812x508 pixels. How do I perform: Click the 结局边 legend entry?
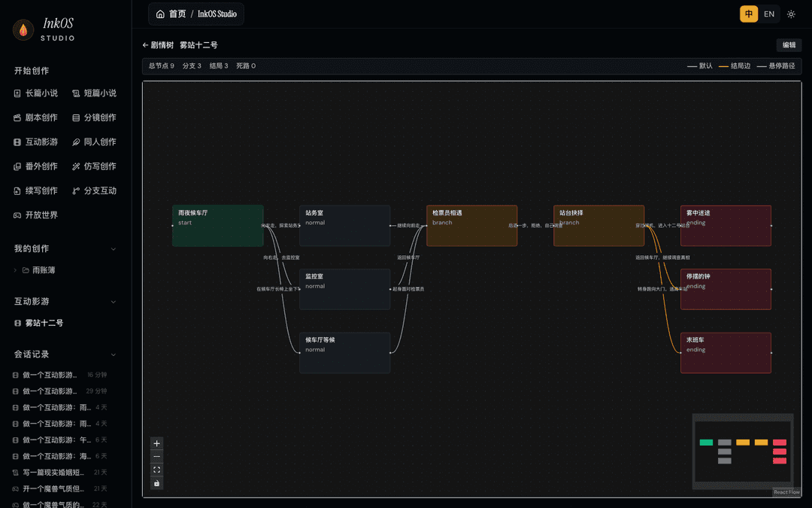735,65
